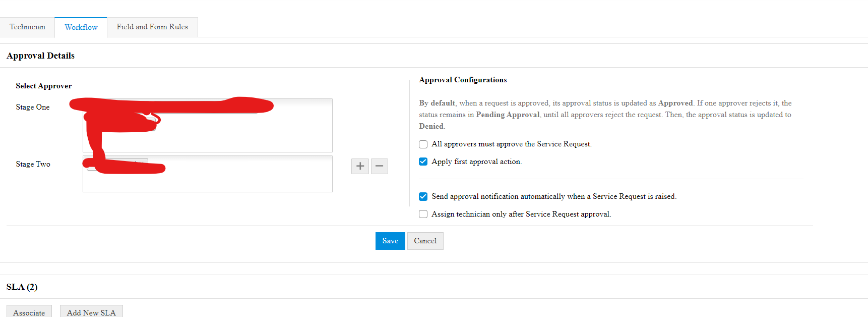Click the Approval Details section header

point(41,56)
